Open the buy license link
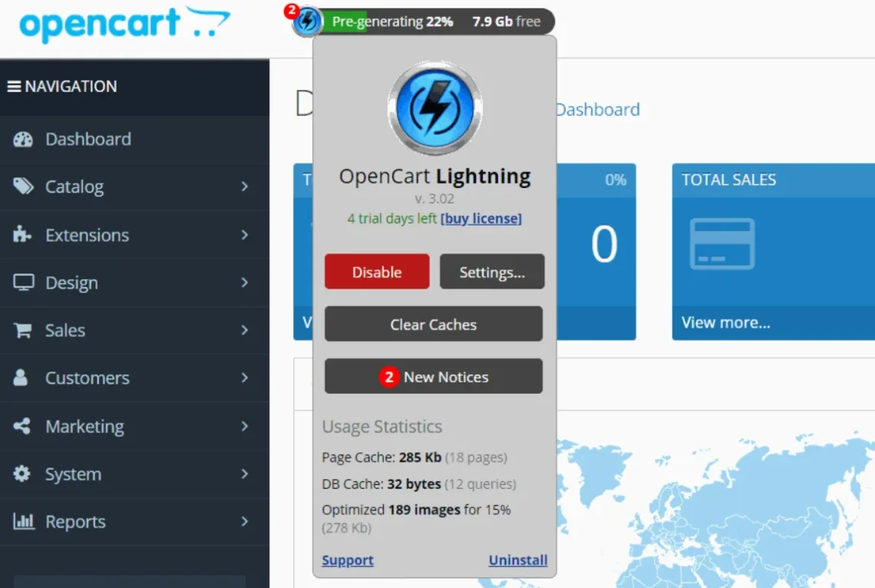This screenshot has height=588, width=875. [481, 218]
